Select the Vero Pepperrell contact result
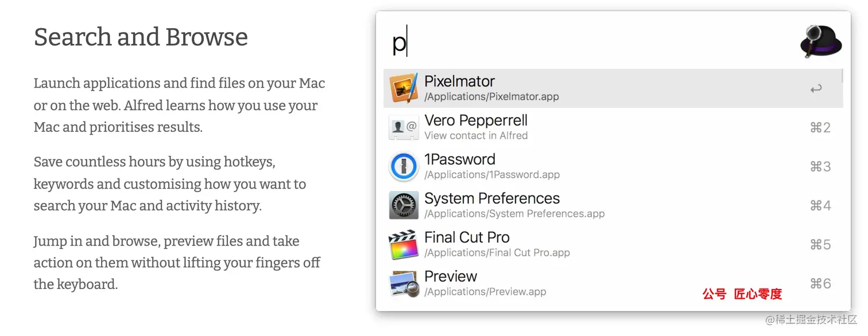This screenshot has width=868, height=336. click(x=613, y=127)
